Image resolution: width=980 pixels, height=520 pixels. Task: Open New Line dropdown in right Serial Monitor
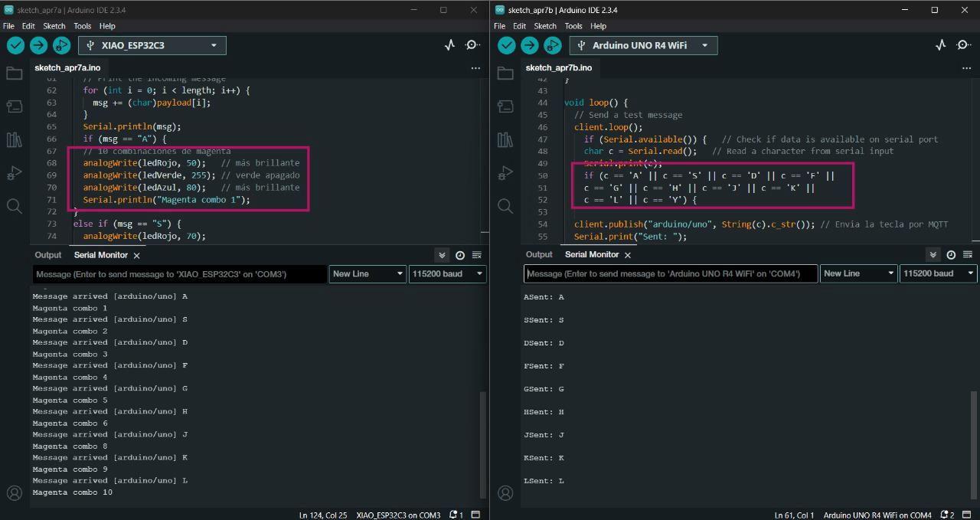pos(858,273)
